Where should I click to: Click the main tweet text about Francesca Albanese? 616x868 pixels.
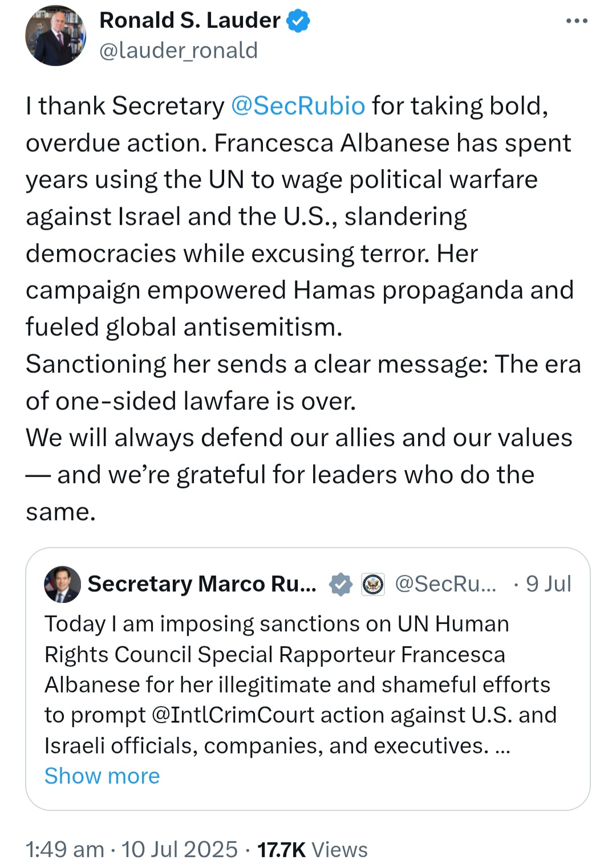(x=303, y=308)
